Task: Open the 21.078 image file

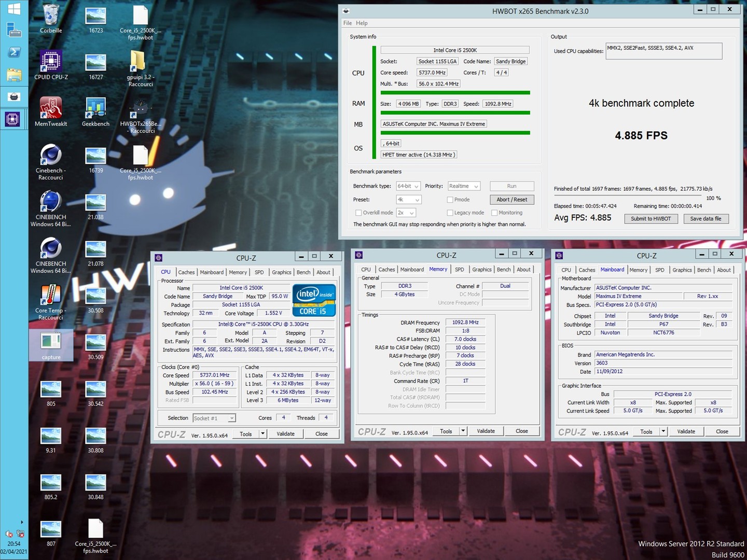Action: (96, 252)
